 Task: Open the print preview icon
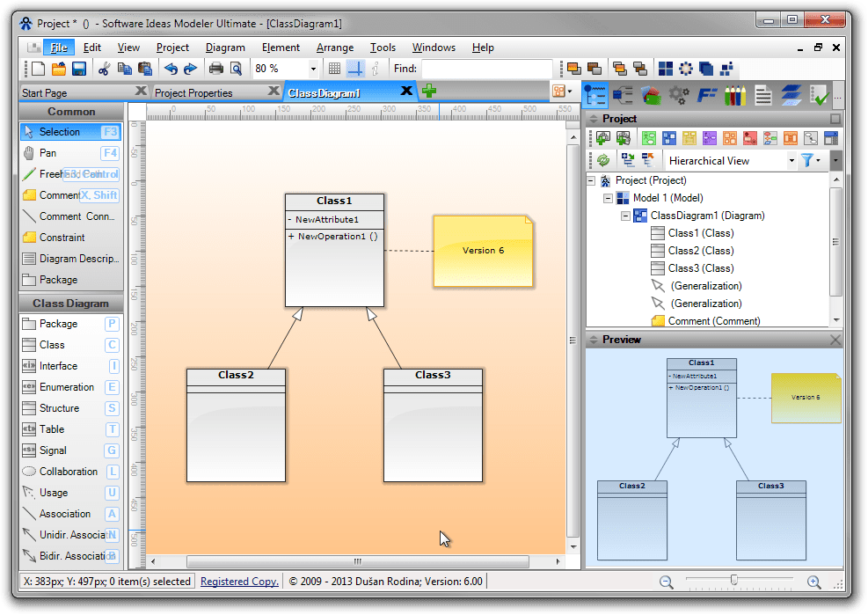pos(235,69)
